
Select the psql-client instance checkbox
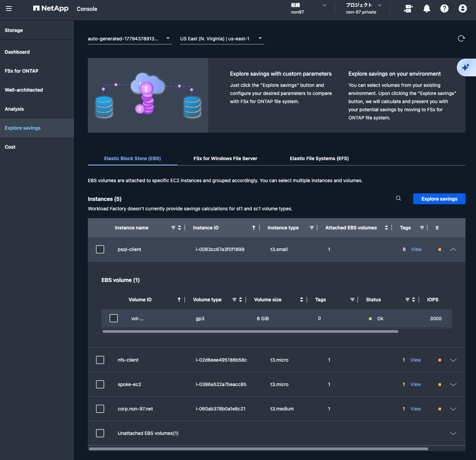click(x=100, y=249)
